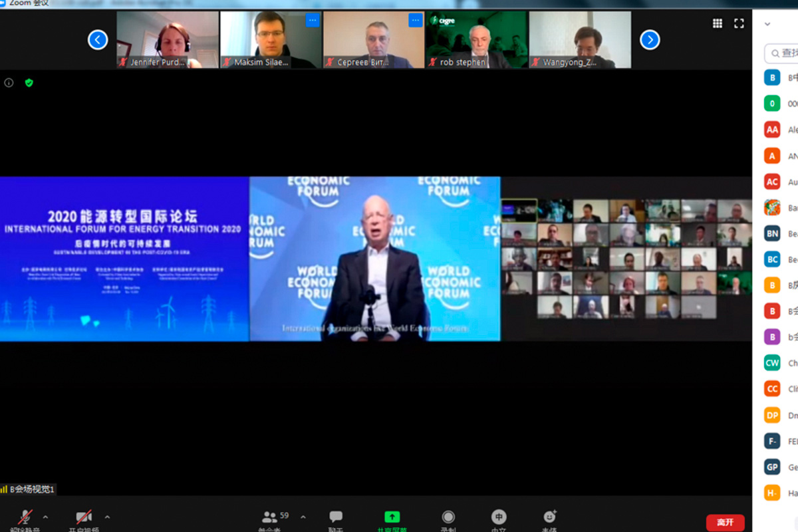Open audio options arrow beside microphone
The image size is (798, 532).
click(45, 517)
